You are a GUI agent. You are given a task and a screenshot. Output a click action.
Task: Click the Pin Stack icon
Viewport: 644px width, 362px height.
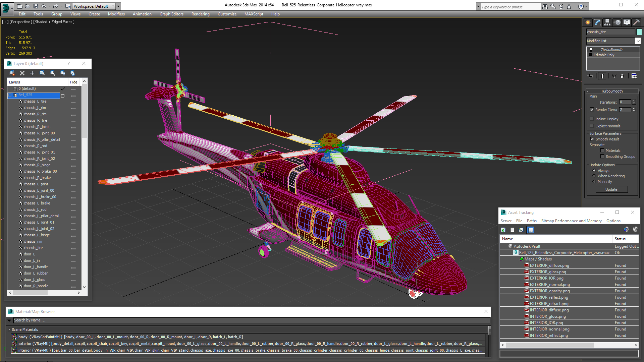591,76
